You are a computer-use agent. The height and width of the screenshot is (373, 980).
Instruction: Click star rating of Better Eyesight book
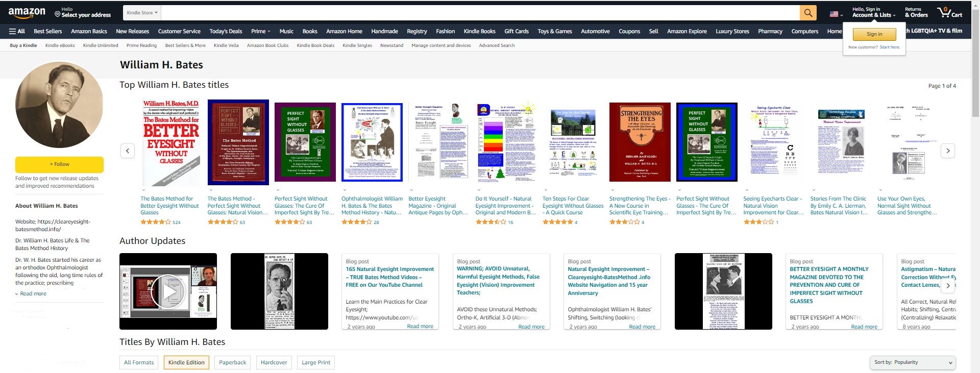[x=156, y=222]
